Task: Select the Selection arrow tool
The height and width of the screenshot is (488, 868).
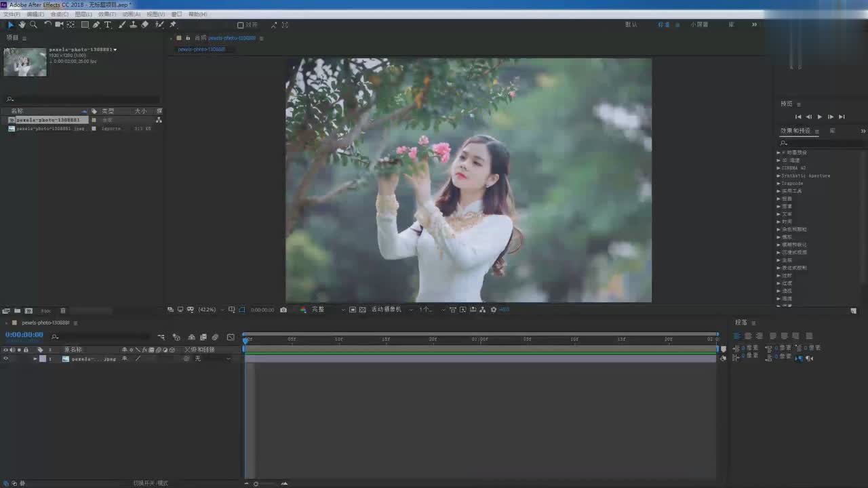Action: point(10,24)
